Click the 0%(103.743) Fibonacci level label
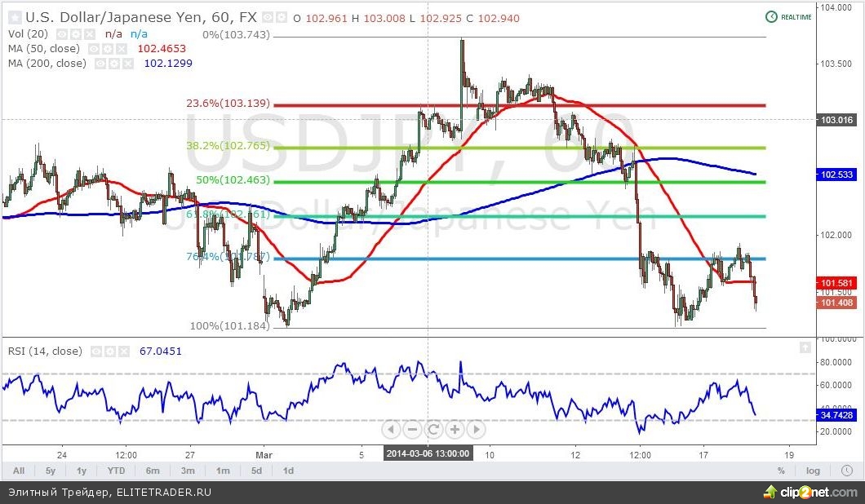Viewport: 865px width, 504px height. coord(236,35)
